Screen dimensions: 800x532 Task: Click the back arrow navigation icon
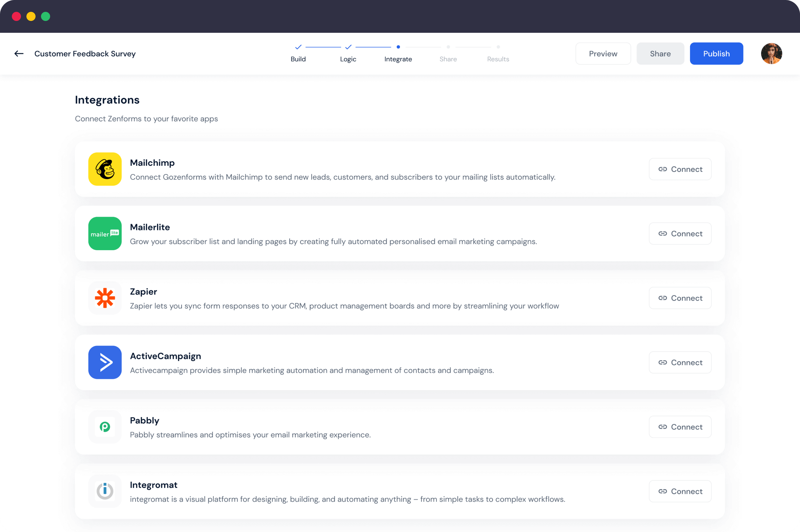[19, 53]
